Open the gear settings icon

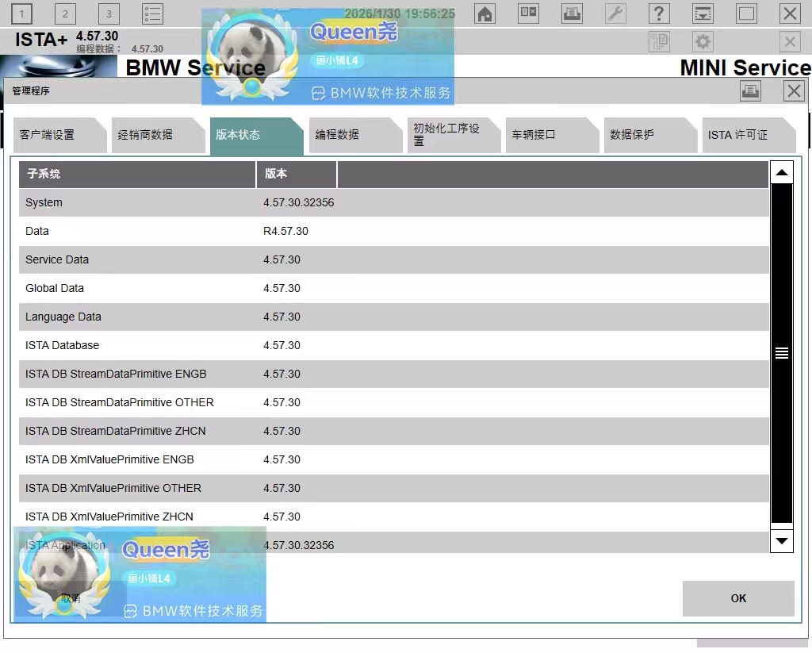pyautogui.click(x=703, y=41)
